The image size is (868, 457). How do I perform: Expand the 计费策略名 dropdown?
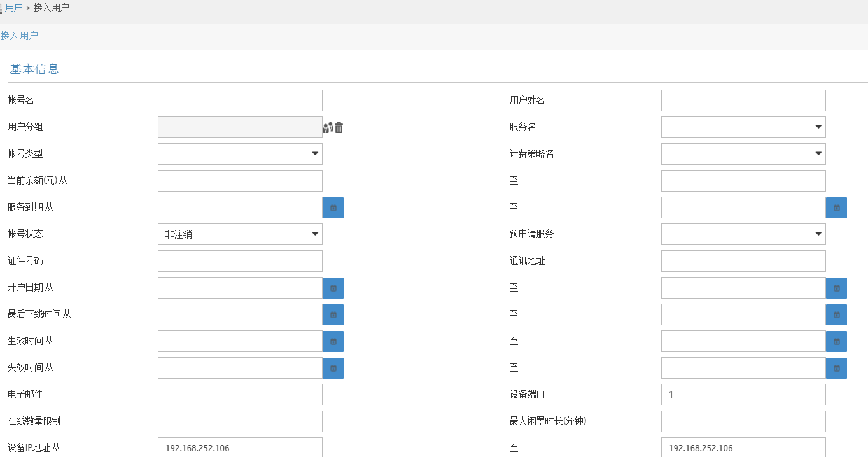click(743, 154)
